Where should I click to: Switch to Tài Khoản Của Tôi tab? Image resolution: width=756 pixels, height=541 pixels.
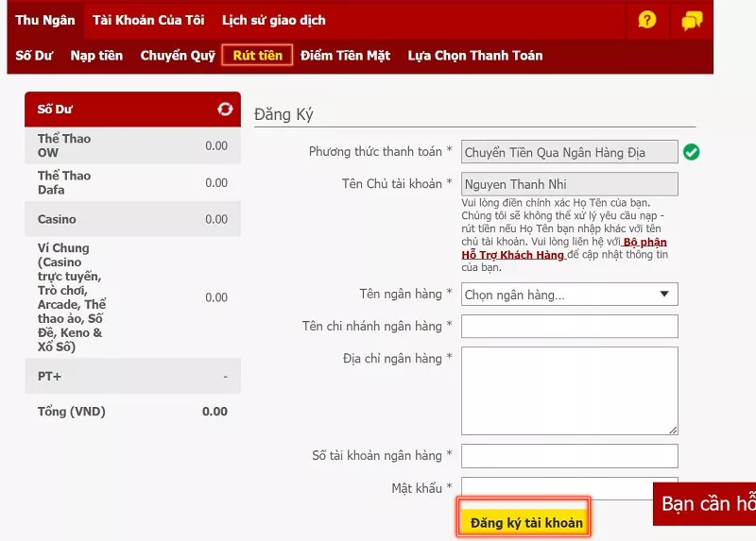[148, 20]
